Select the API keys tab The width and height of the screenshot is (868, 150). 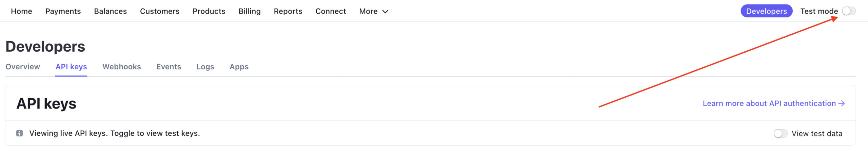[x=71, y=67]
